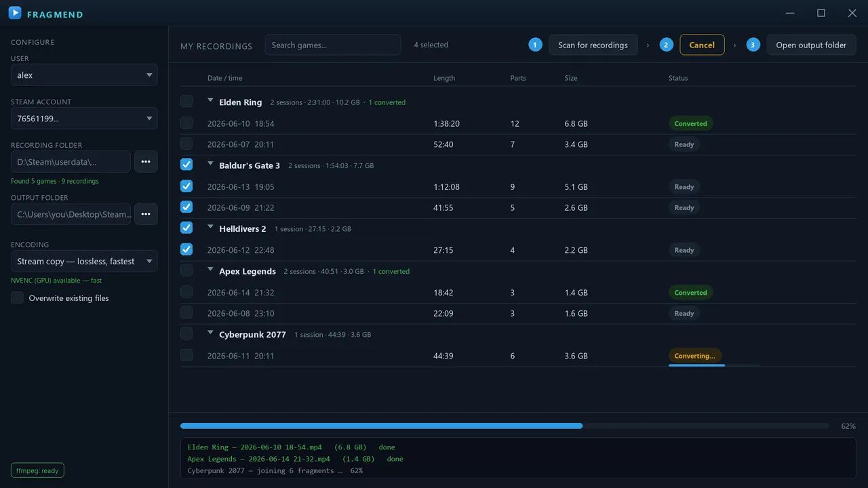Click the 5.1 GB size cell
The image size is (868, 488).
coord(576,187)
